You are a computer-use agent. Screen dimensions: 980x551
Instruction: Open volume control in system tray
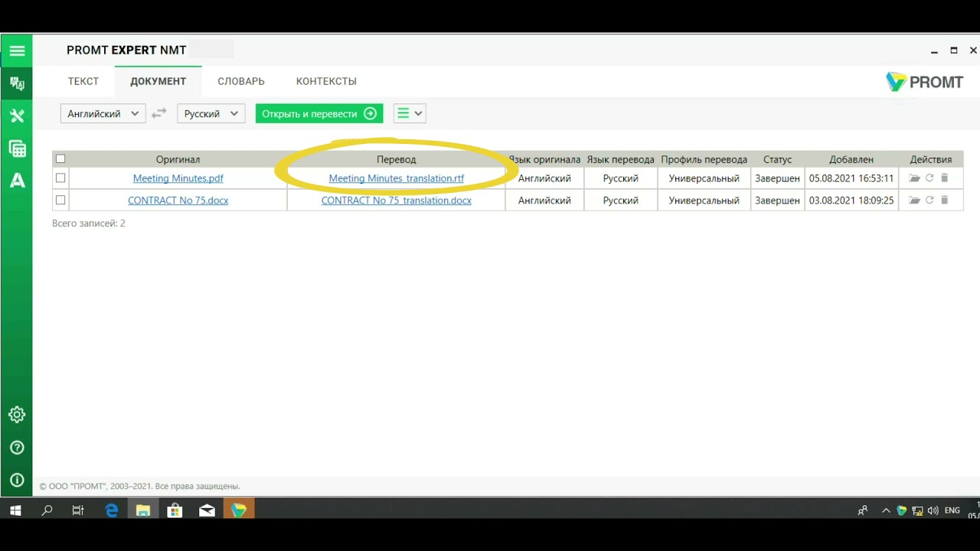click(933, 510)
